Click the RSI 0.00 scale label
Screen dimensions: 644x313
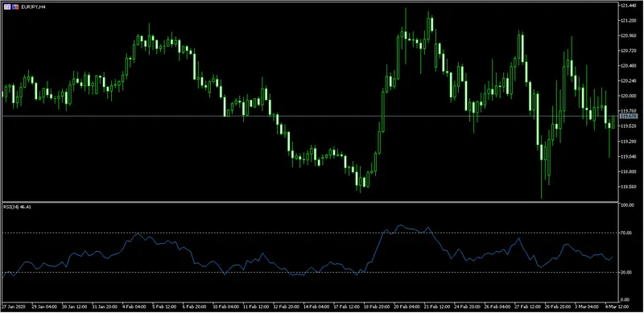coord(625,299)
